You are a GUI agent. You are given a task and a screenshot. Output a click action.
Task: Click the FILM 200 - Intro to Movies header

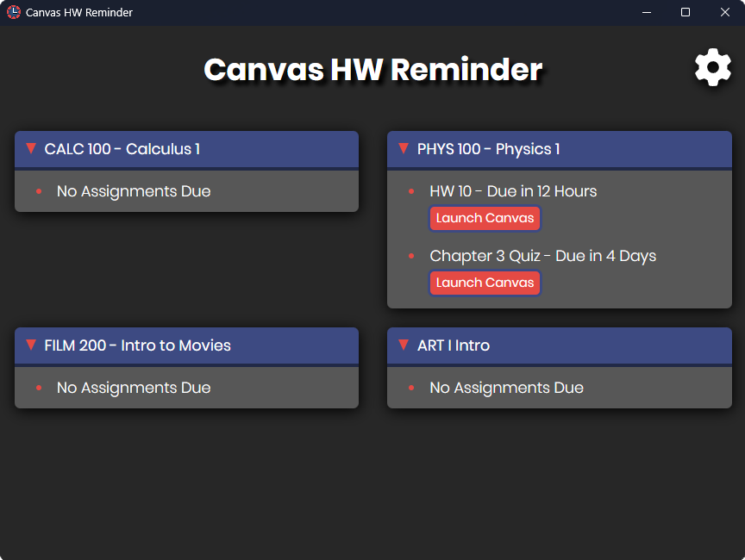(x=138, y=345)
